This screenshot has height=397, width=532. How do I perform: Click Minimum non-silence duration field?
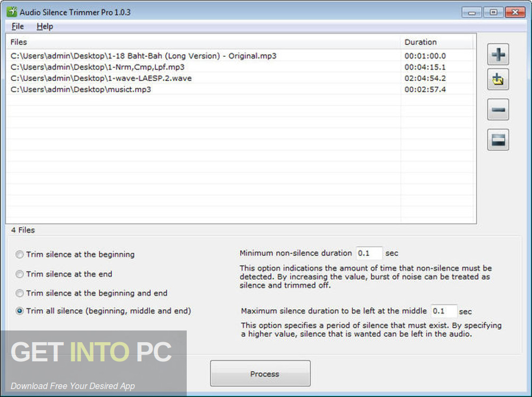(369, 253)
